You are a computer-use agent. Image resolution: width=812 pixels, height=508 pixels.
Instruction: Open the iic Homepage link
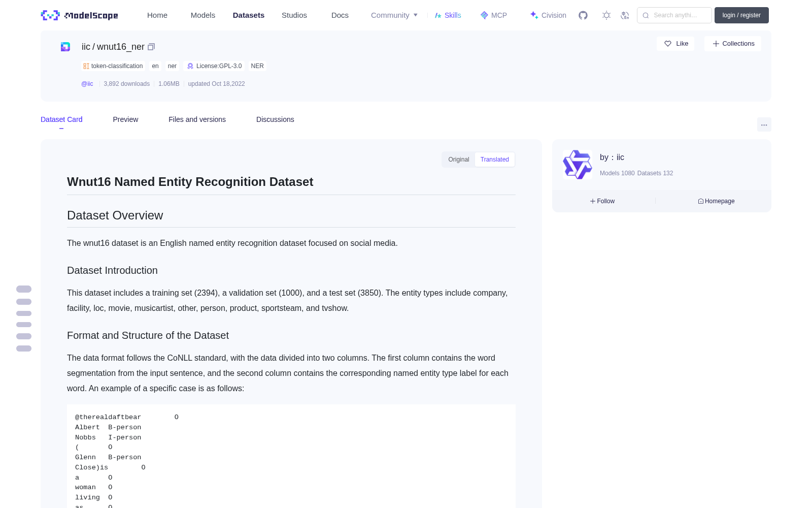point(716,201)
